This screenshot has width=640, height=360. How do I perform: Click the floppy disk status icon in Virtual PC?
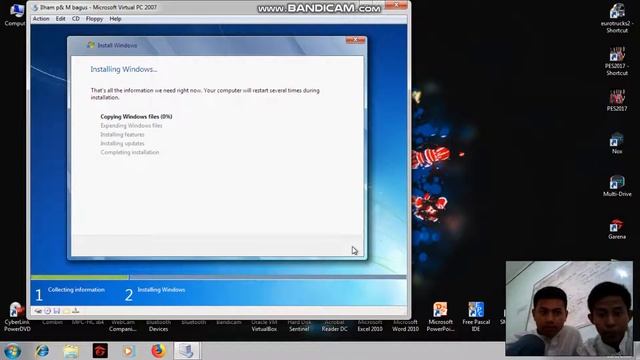click(57, 311)
